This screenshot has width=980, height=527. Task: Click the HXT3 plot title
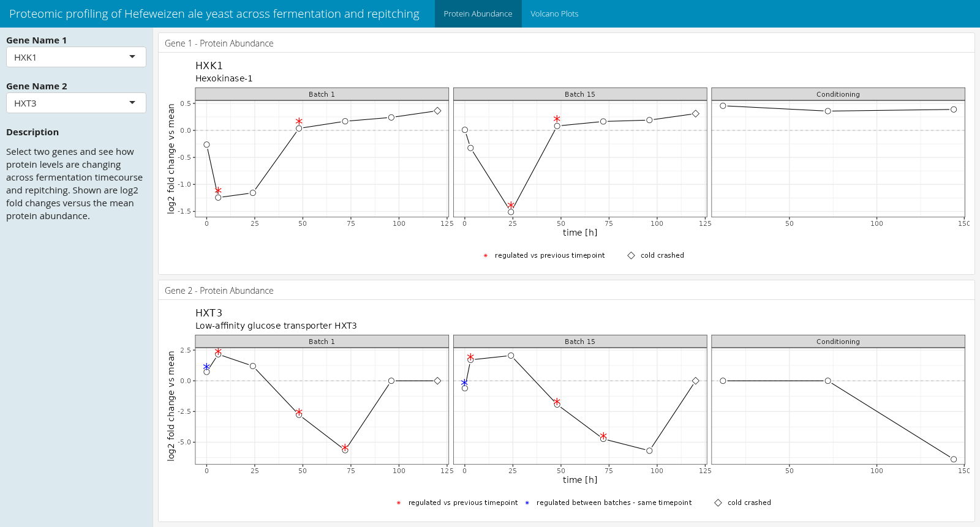tap(209, 313)
